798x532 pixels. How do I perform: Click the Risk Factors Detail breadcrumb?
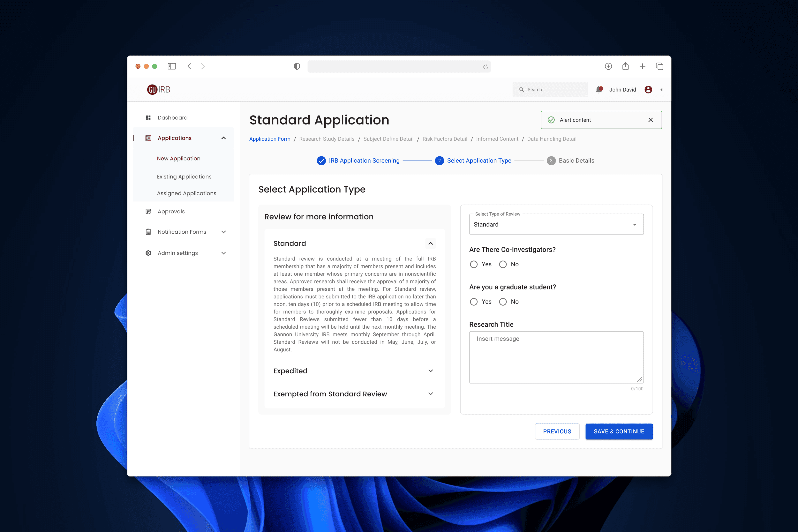tap(444, 139)
